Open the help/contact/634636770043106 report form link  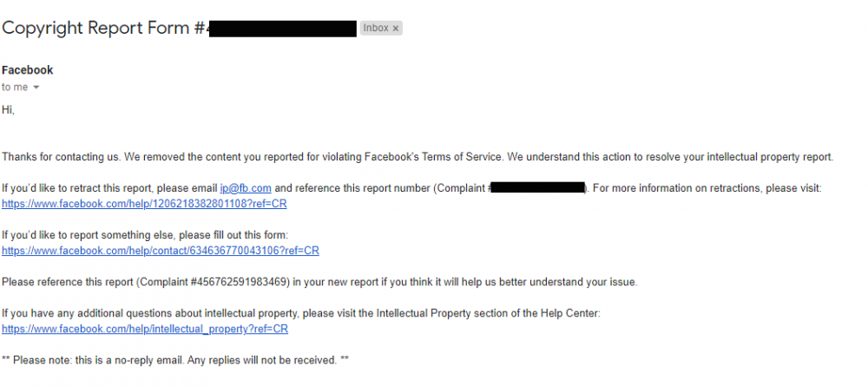click(161, 251)
